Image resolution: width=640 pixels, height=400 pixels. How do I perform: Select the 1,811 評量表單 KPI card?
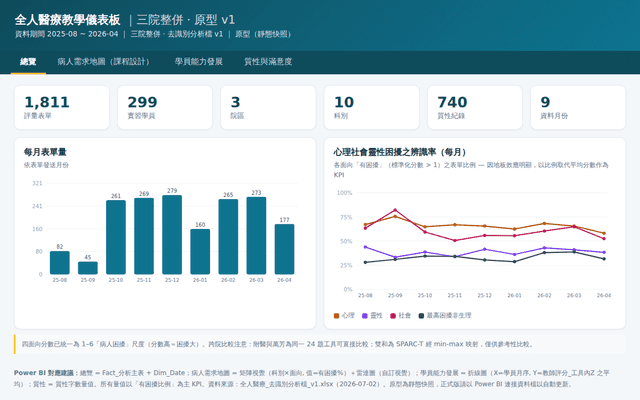click(x=62, y=107)
